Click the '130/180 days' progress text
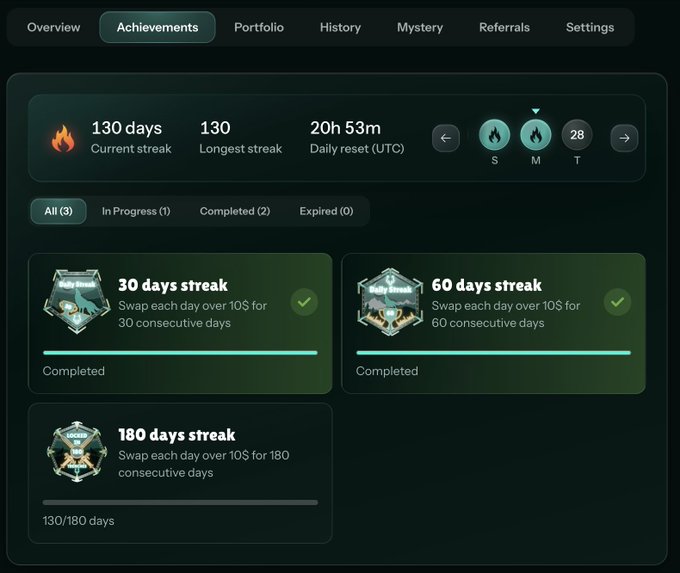680x573 pixels. pos(78,521)
